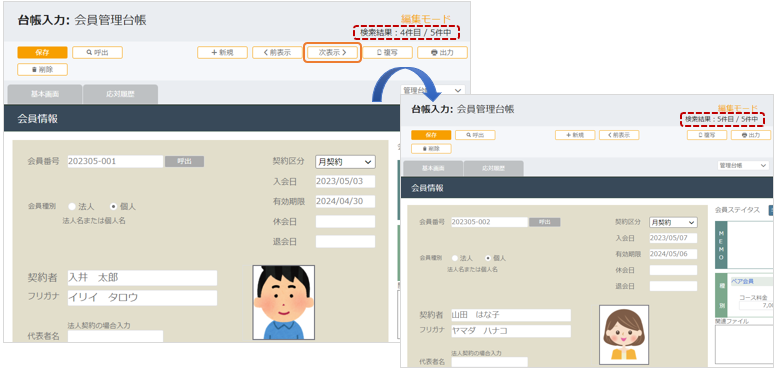Click 前表示 button in right window
The image size is (776, 369).
pyautogui.click(x=619, y=135)
